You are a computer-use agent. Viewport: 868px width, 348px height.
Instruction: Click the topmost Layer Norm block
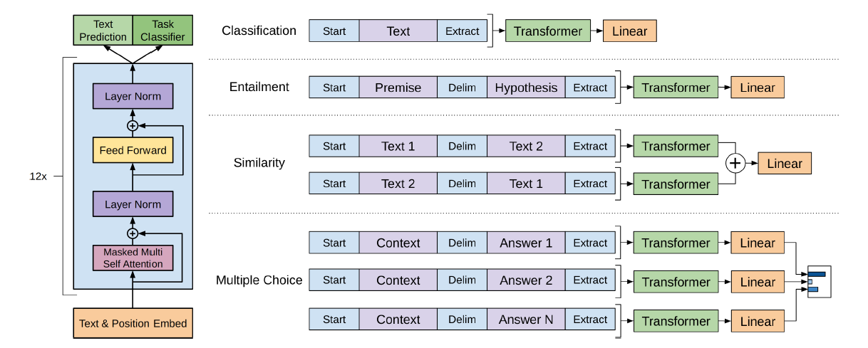[133, 96]
